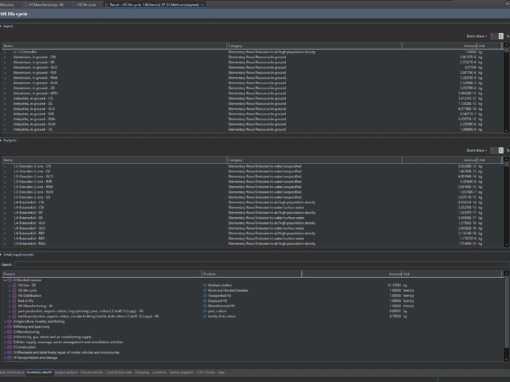510x382 pixels.
Task: Open the Grouping tab
Action: coord(142,372)
